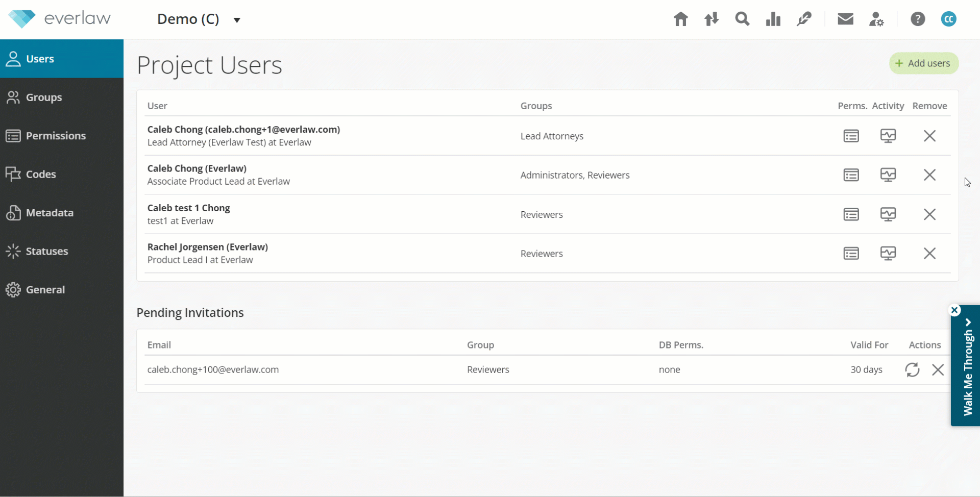Open the CC account avatar
980x497 pixels.
pyautogui.click(x=949, y=19)
